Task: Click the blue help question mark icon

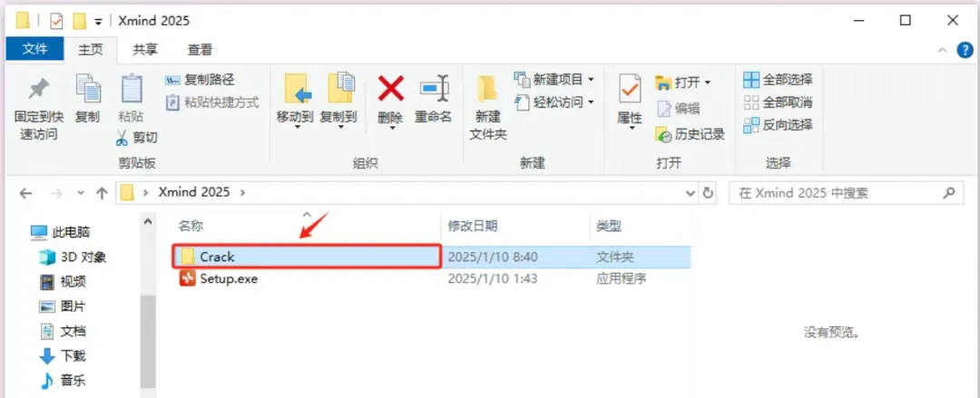Action: [965, 50]
